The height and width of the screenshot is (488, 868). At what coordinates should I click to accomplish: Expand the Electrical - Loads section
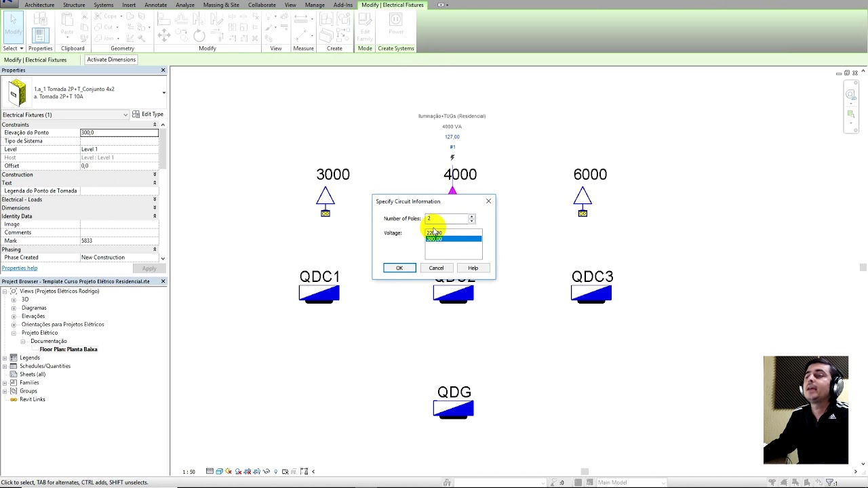155,200
